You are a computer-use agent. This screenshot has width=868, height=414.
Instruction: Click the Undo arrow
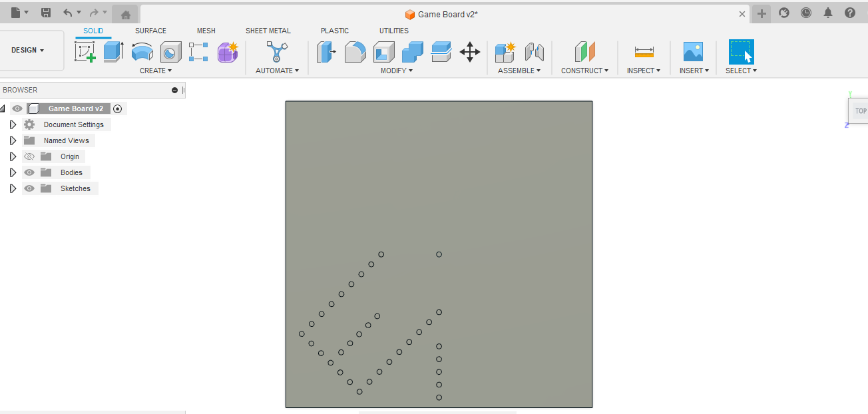pyautogui.click(x=67, y=13)
